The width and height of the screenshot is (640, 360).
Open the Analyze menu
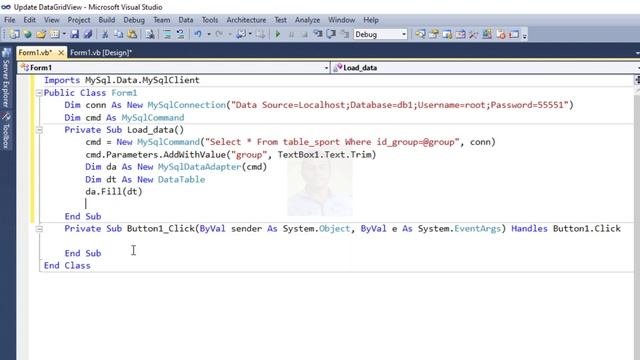[307, 20]
